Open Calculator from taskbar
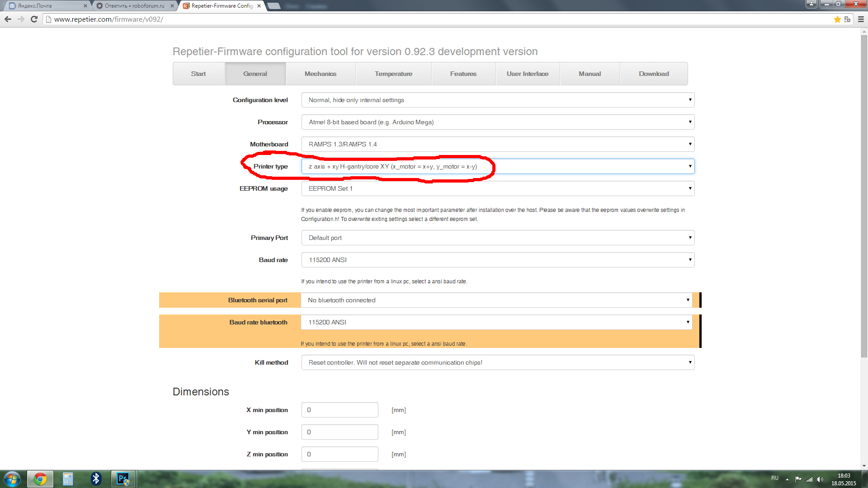Viewport: 868px width, 488px height. pos(68,479)
